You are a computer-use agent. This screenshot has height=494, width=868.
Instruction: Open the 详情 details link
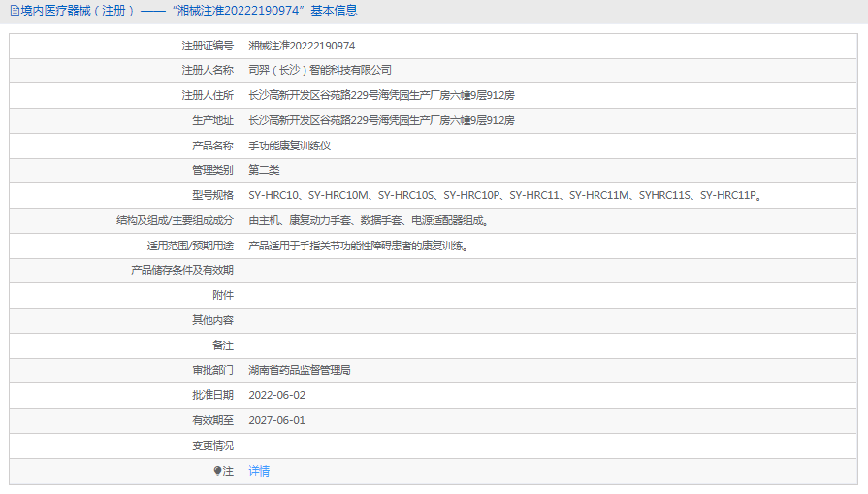pos(259,471)
